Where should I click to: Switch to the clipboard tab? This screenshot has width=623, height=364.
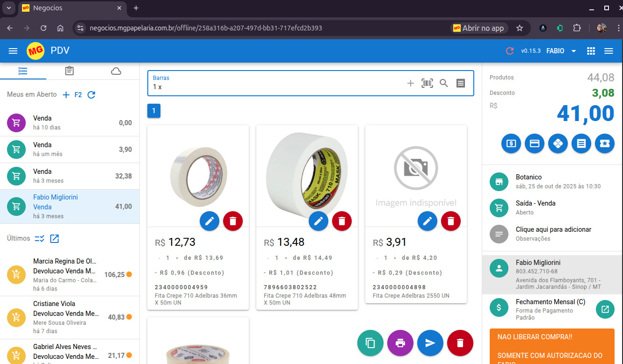pyautogui.click(x=69, y=71)
